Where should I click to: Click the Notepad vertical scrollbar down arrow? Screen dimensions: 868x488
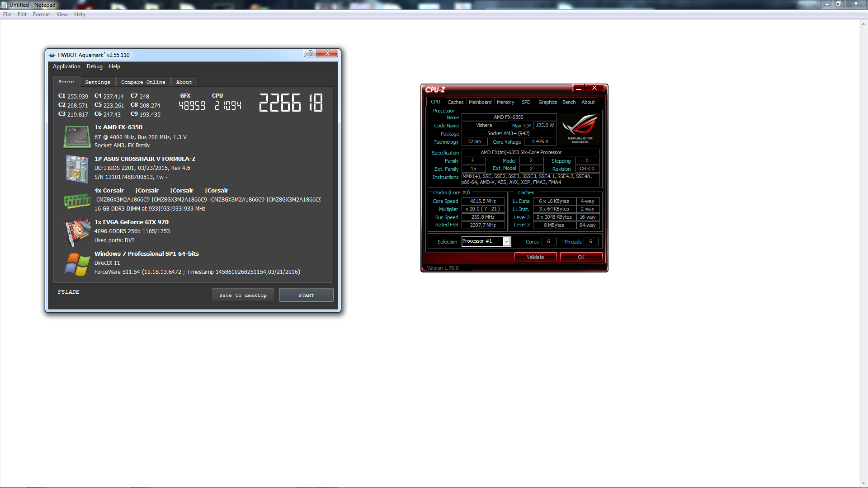click(x=863, y=483)
